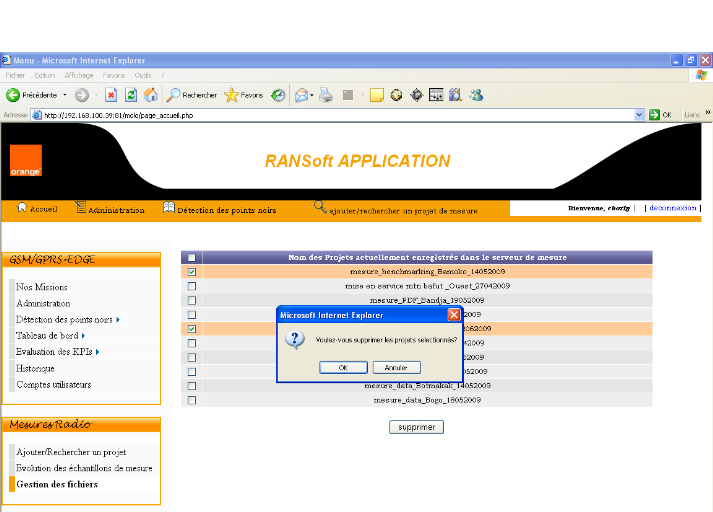Confirm deletion with the OK button
This screenshot has width=713, height=512.
tap(343, 367)
